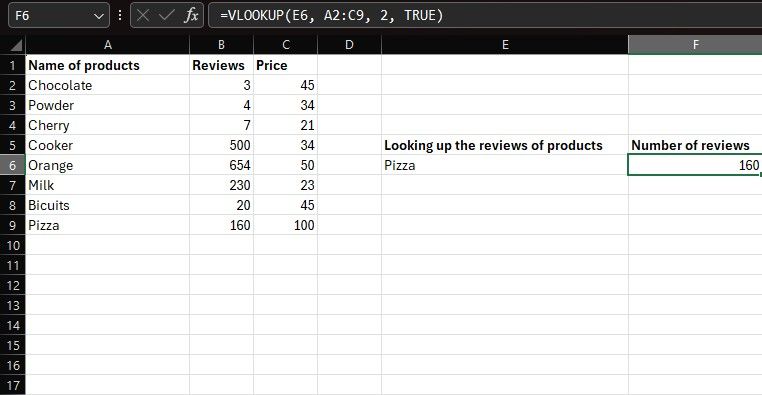Select the 'Name of products' header cell
Screen dimensions: 762x395
[107, 65]
